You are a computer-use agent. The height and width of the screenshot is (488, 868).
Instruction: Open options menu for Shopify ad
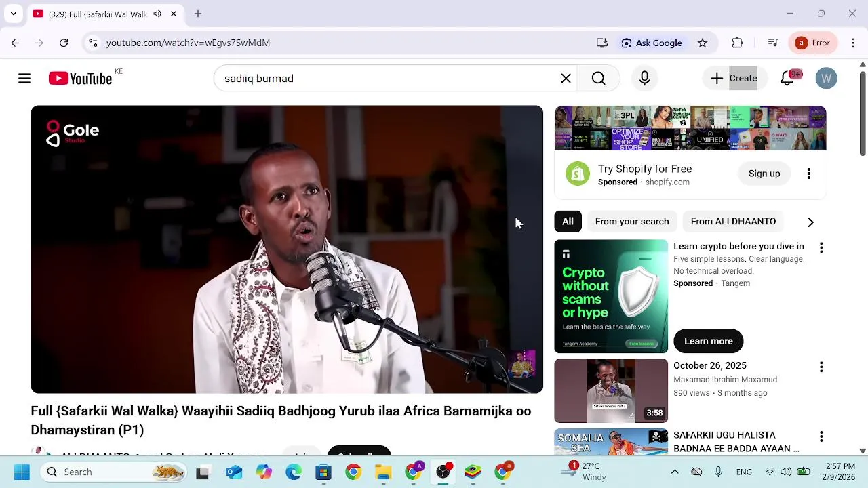(x=808, y=174)
